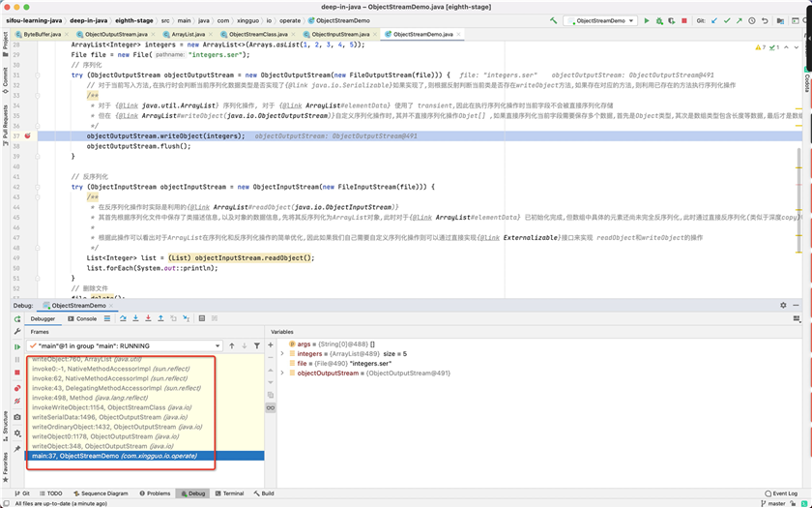Click the pin tab icon in debug sidebar
This screenshot has height=508, width=812.
(17, 448)
